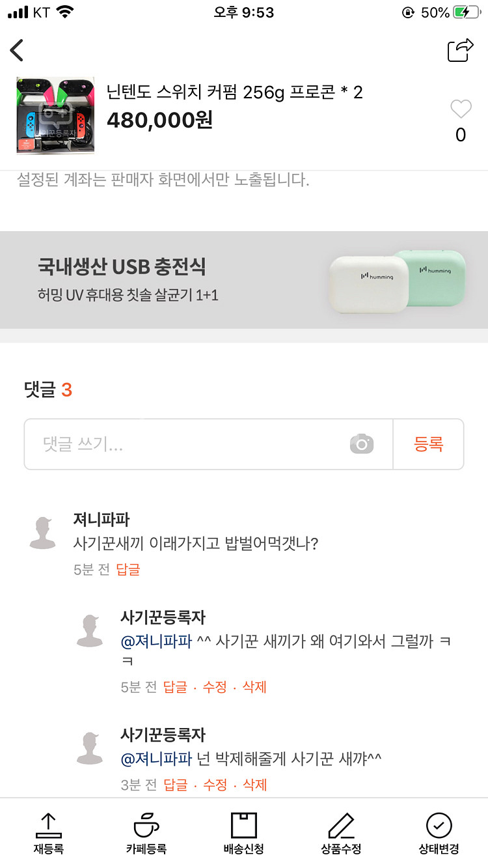Tap the like count below the heart
The width and height of the screenshot is (488, 868).
click(461, 135)
